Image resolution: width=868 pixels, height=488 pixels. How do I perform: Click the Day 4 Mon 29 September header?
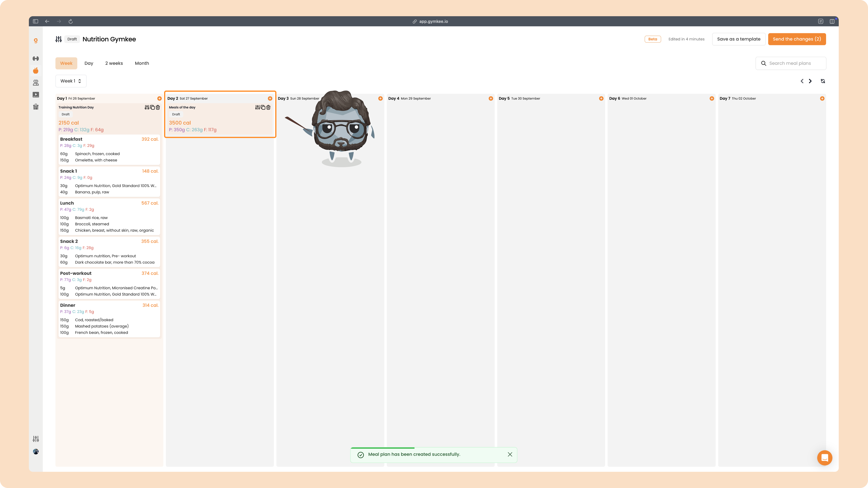pyautogui.click(x=409, y=98)
